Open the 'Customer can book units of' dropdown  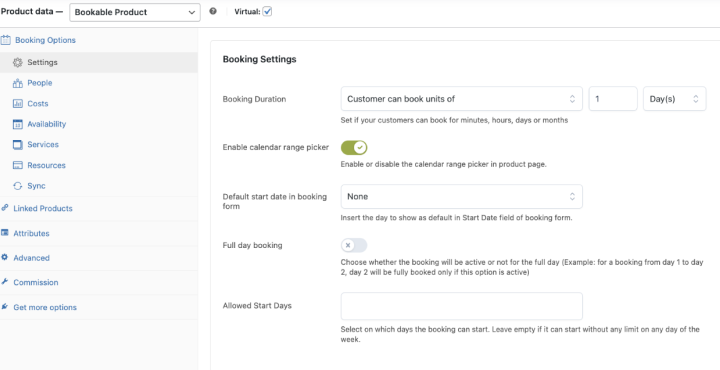click(x=461, y=99)
